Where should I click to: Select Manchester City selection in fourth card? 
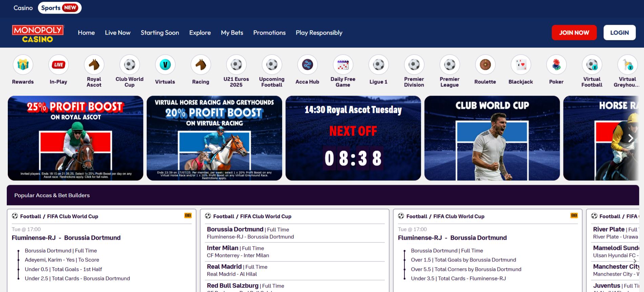point(615,270)
